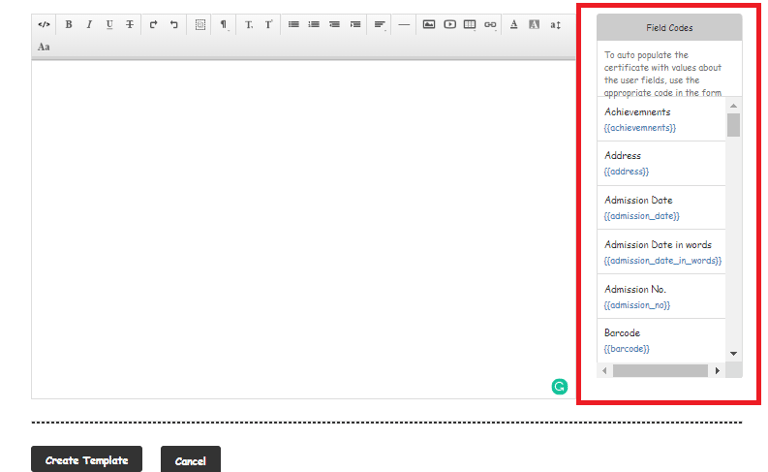
Task: Click the field codes horizontal scrollbar thumb
Action: coord(660,371)
